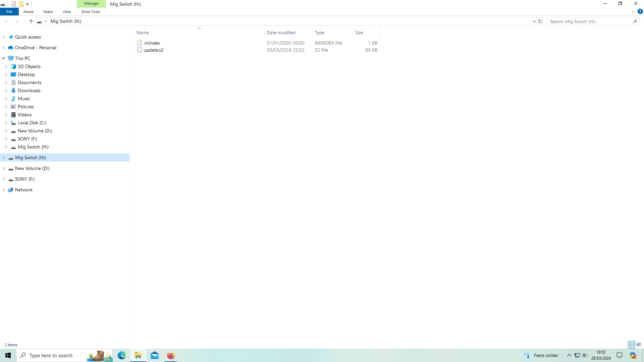
Task: Open 3D Objects folder
Action: tap(29, 66)
